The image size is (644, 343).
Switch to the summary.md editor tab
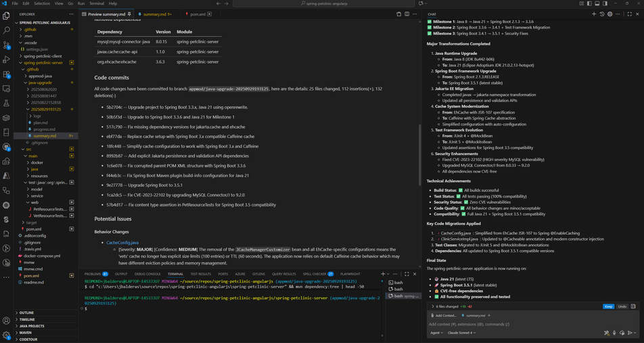point(155,14)
